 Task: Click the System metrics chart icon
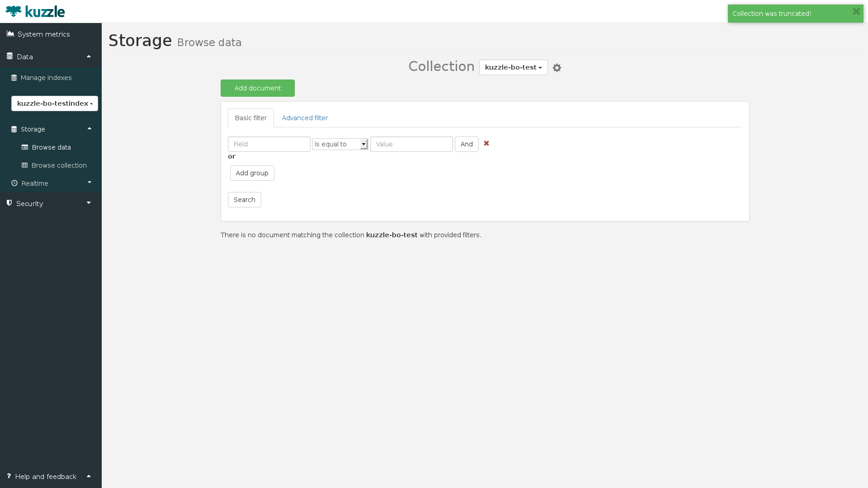point(10,34)
